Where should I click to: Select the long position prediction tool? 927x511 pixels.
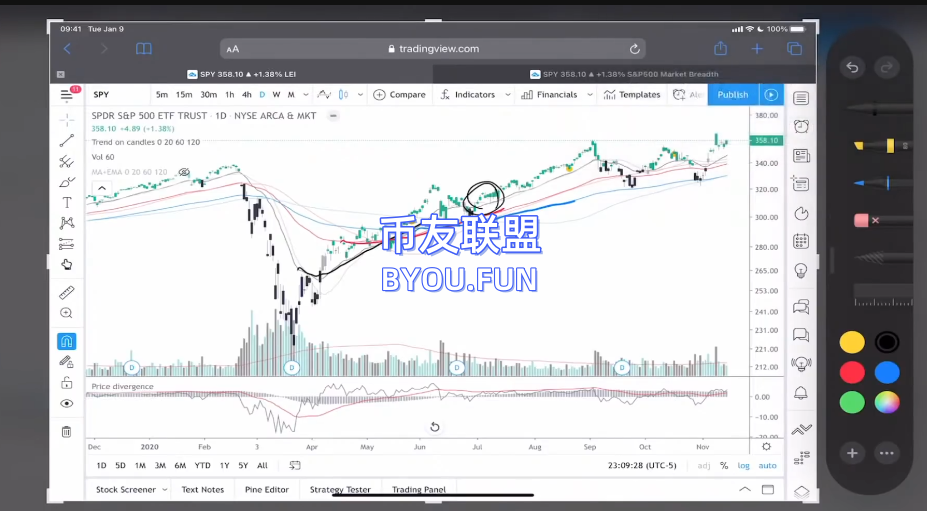coord(67,244)
